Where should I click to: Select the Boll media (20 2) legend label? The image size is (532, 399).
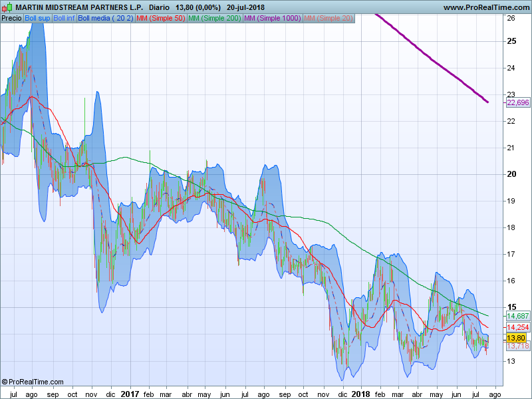pos(106,19)
